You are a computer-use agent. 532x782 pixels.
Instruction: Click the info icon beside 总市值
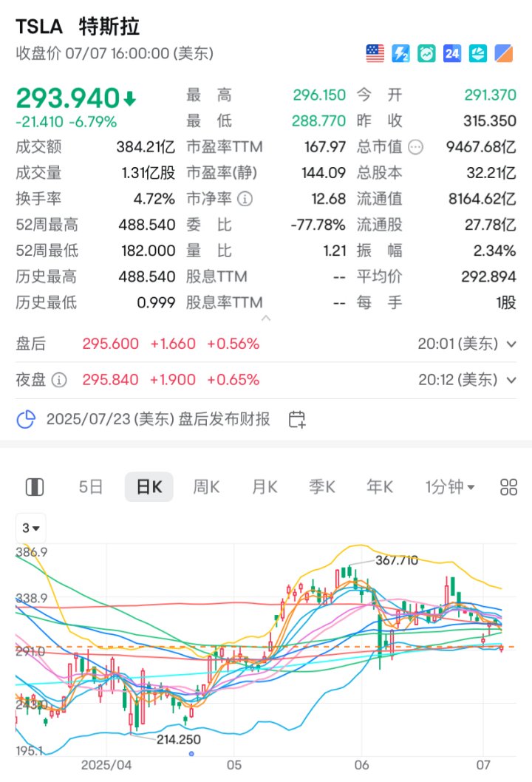coord(415,147)
